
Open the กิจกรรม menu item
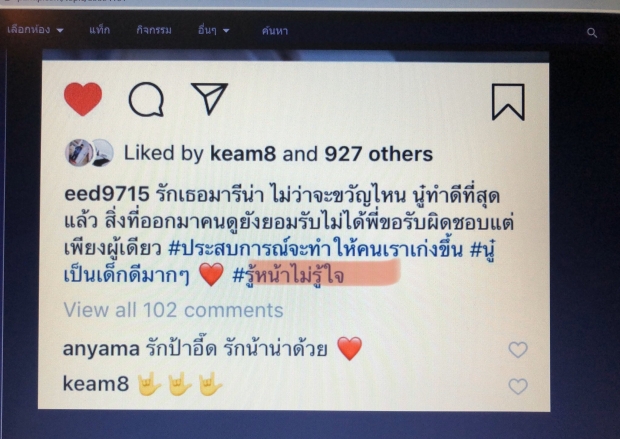(154, 30)
